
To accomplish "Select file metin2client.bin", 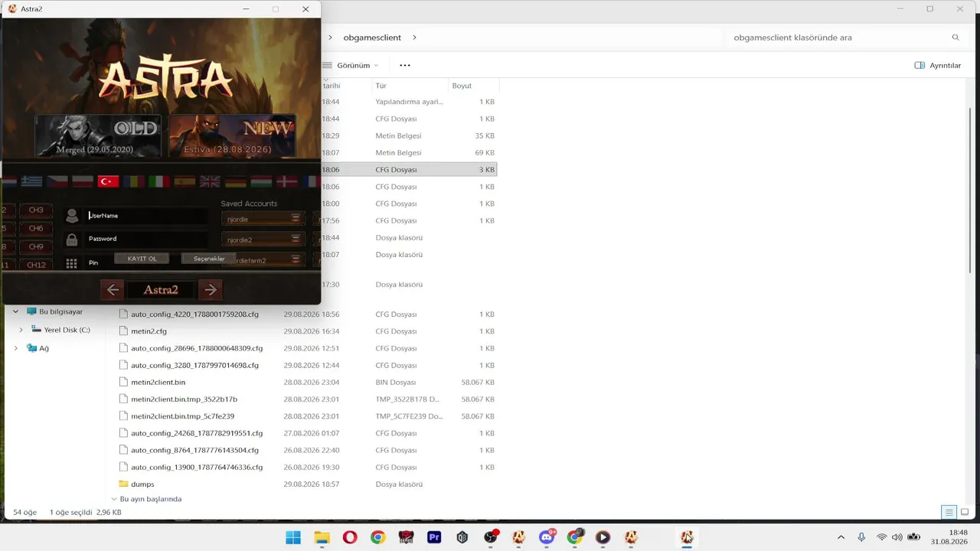I will (x=158, y=383).
